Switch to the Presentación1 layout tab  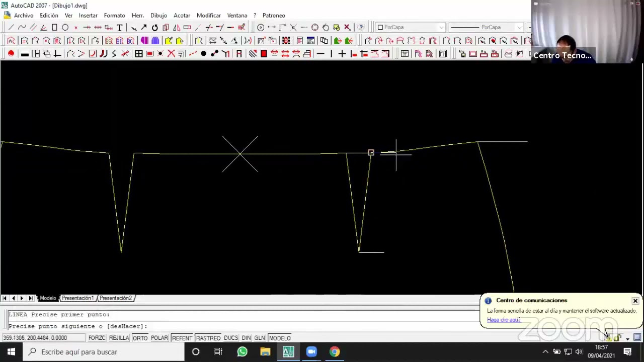[77, 298]
